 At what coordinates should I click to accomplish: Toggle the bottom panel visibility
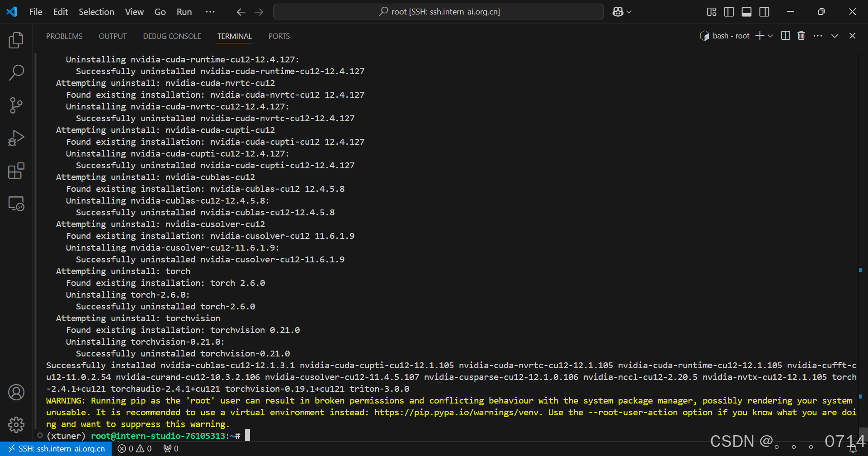[x=747, y=12]
